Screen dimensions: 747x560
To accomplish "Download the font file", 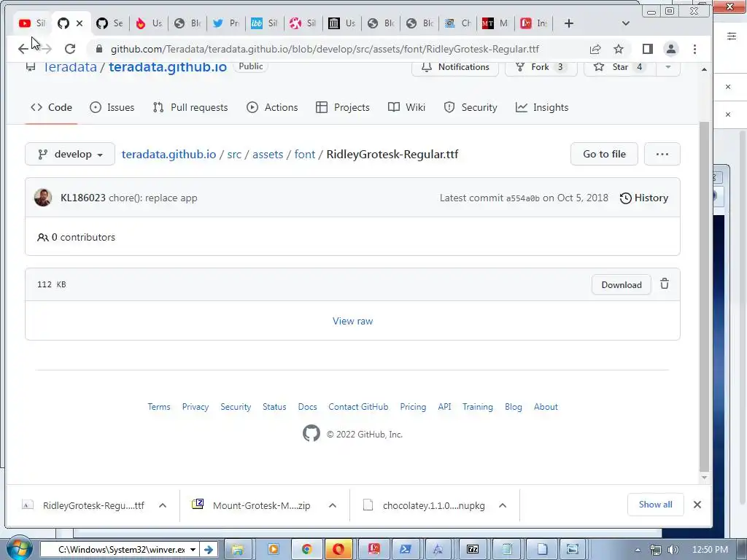I will coord(622,285).
